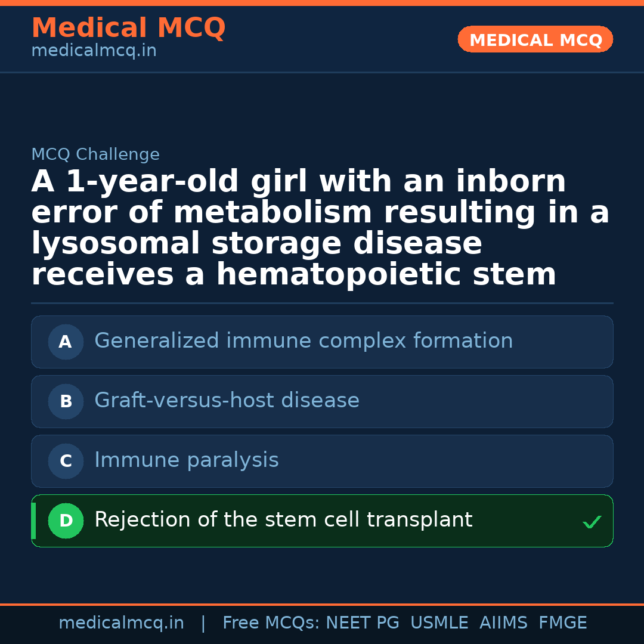The image size is (644, 644).
Task: Click the letter B option circle
Action: [66, 401]
